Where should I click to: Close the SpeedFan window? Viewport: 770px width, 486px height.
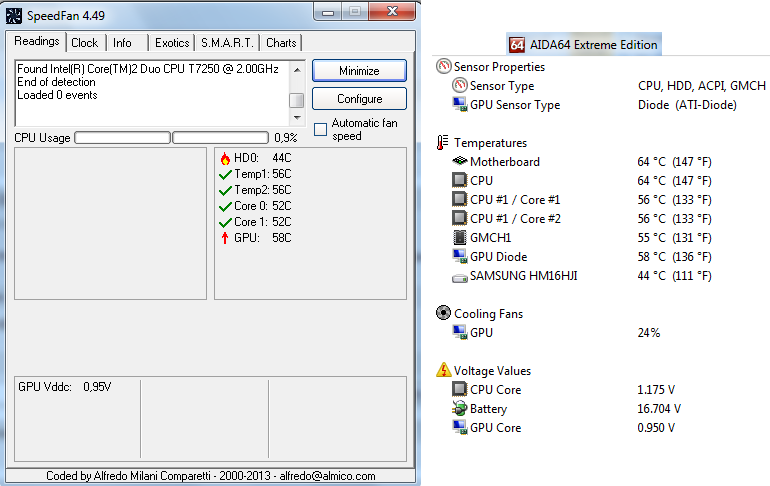[392, 11]
